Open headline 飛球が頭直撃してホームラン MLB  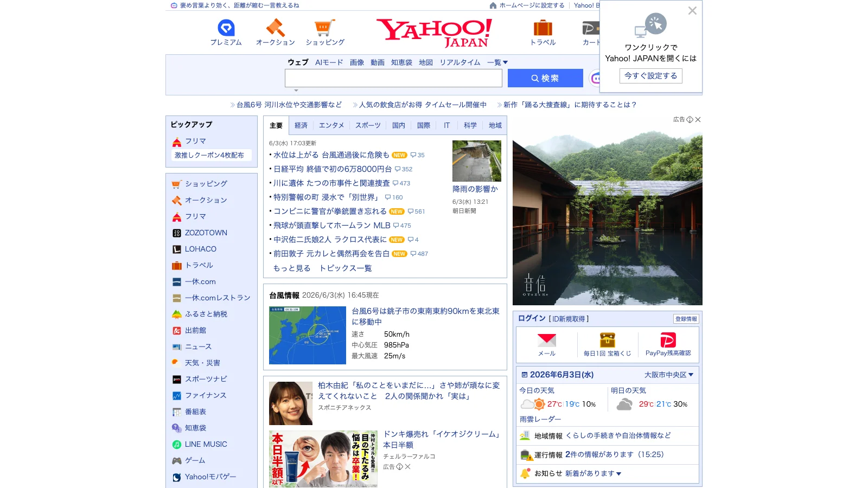(332, 226)
